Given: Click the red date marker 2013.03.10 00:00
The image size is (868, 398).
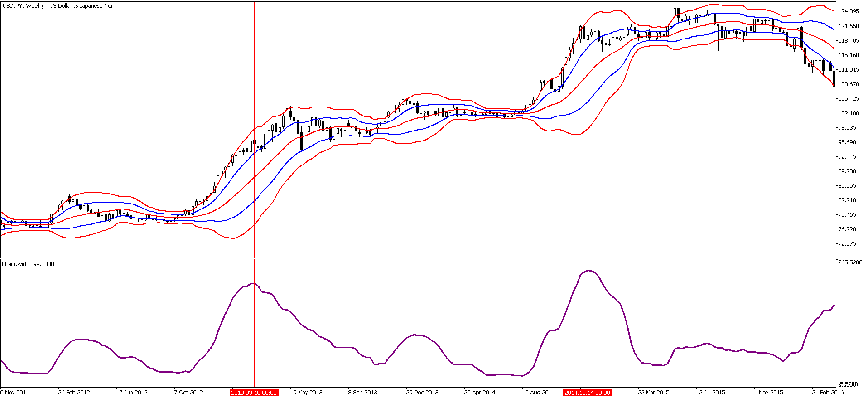Looking at the screenshot, I should 254,393.
